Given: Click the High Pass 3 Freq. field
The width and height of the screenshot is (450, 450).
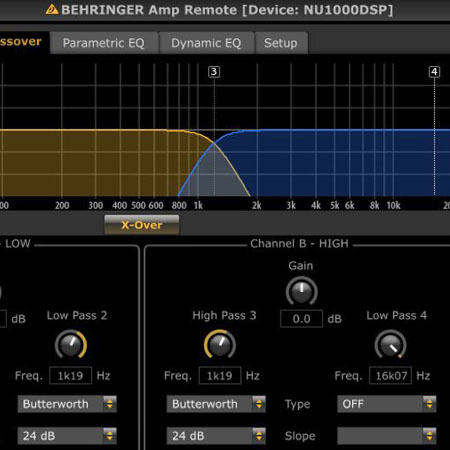Looking at the screenshot, I should point(220,376).
